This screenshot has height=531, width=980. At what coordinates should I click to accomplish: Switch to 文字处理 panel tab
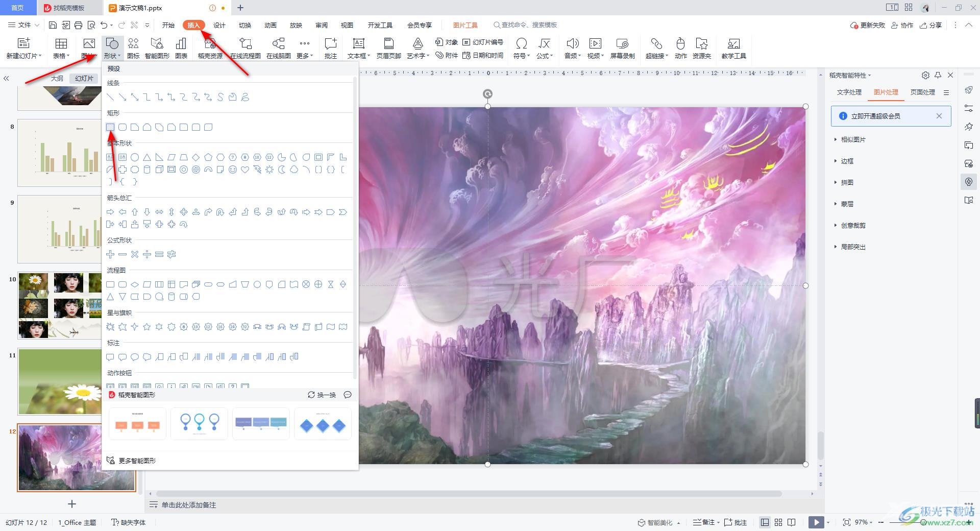849,92
